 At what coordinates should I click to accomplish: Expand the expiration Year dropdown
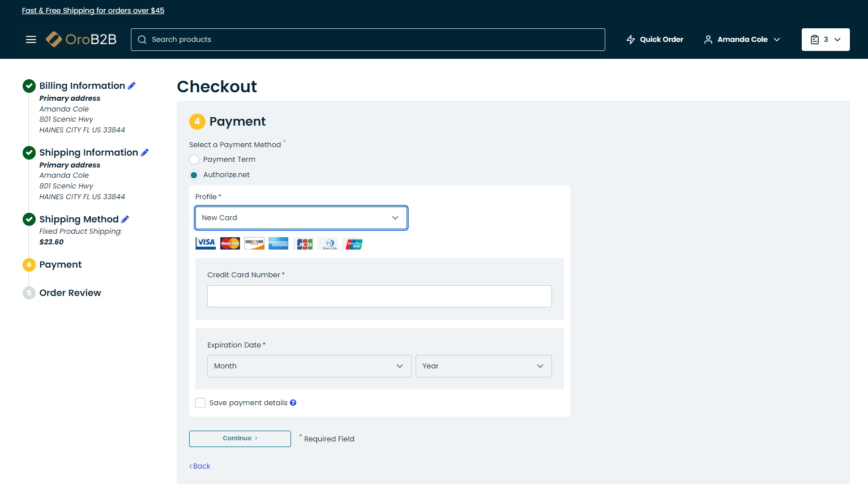pyautogui.click(x=483, y=366)
